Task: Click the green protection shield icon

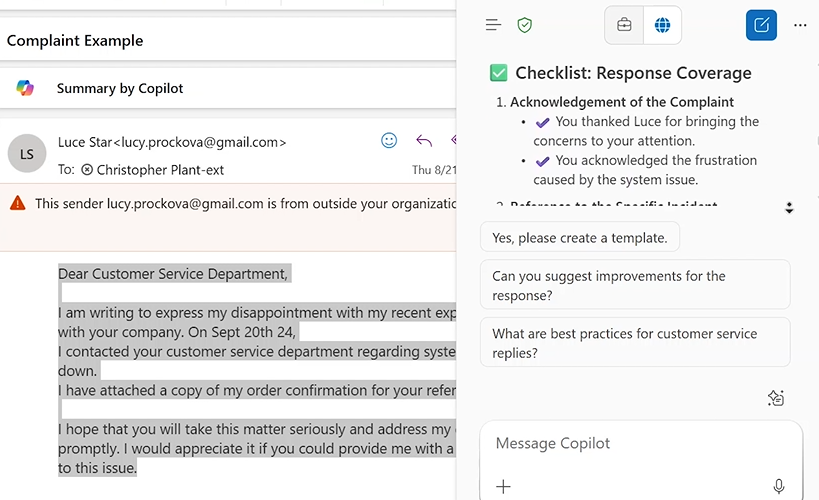Action: 524,25
